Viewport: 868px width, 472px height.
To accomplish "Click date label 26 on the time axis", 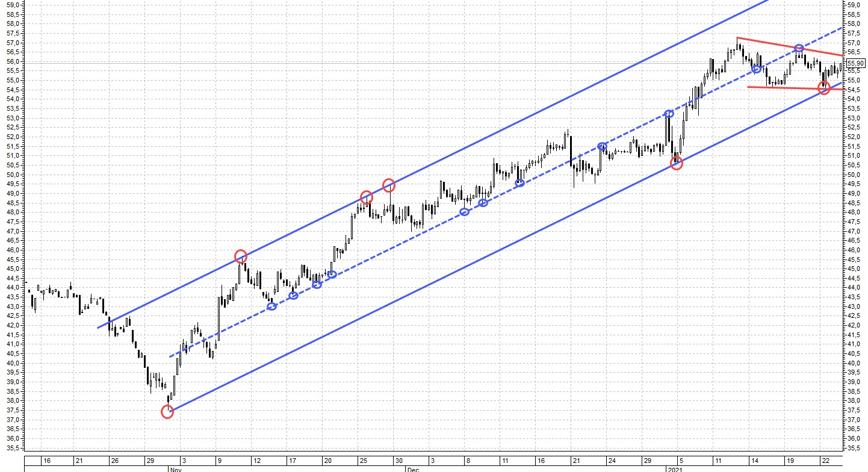I will pyautogui.click(x=114, y=461).
